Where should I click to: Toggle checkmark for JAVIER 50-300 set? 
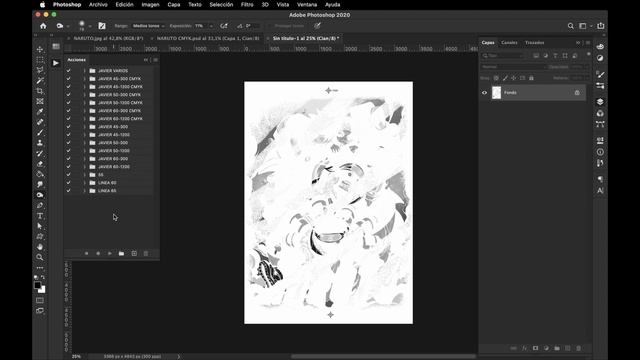click(x=68, y=143)
